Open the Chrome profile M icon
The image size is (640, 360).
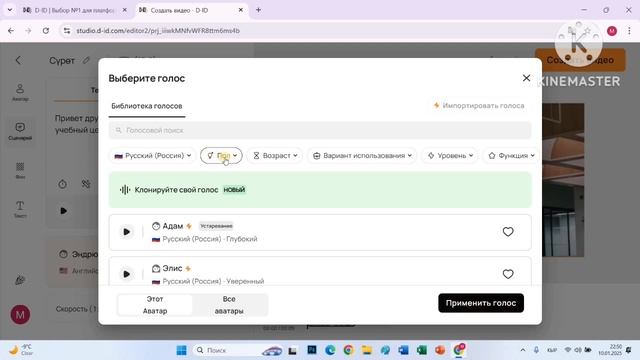click(611, 31)
